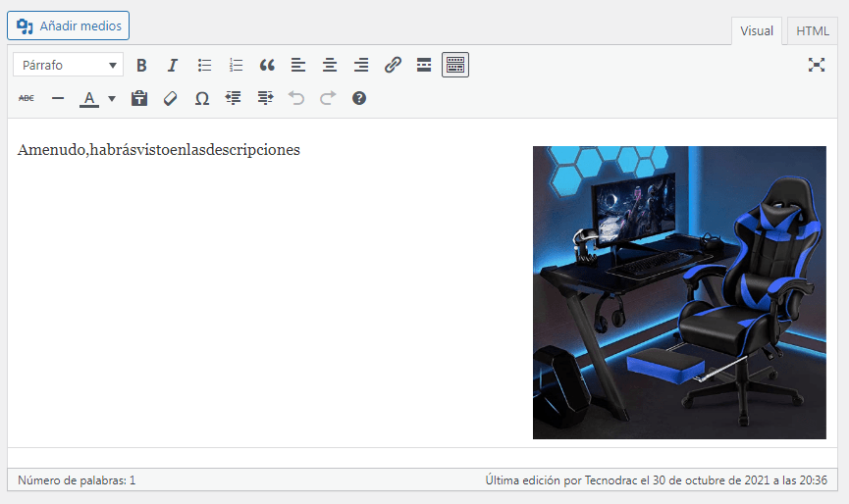Add a blockquote to the text
Image resolution: width=849 pixels, height=504 pixels.
click(x=267, y=66)
